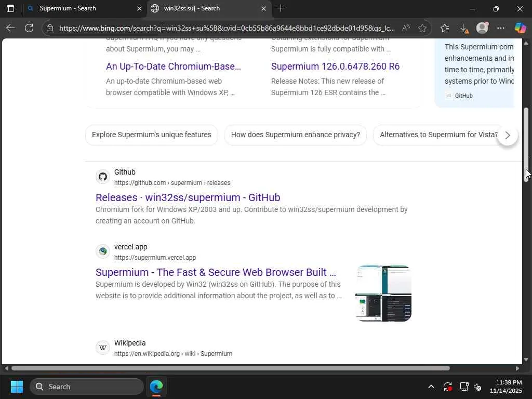
Task: Close the win32ss su[ - Search tab
Action: (x=263, y=8)
